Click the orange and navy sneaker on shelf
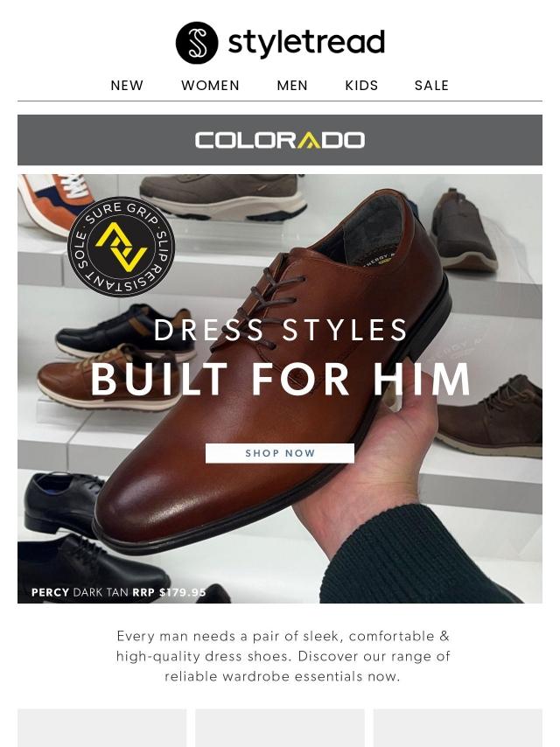Image resolution: width=560 pixels, height=747 pixels. (56, 202)
